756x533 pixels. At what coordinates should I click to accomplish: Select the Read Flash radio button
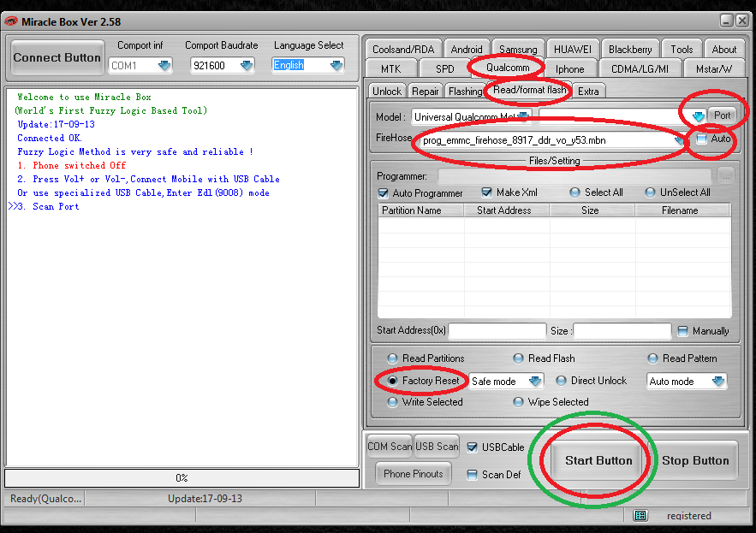518,358
